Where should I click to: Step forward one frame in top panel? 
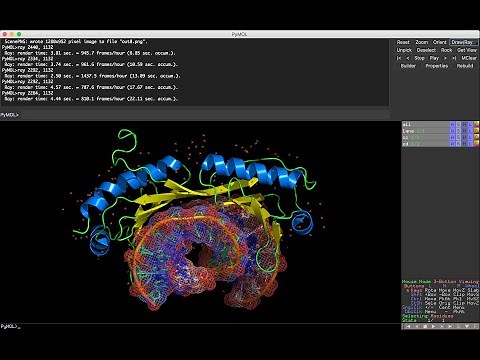pyautogui.click(x=445, y=58)
